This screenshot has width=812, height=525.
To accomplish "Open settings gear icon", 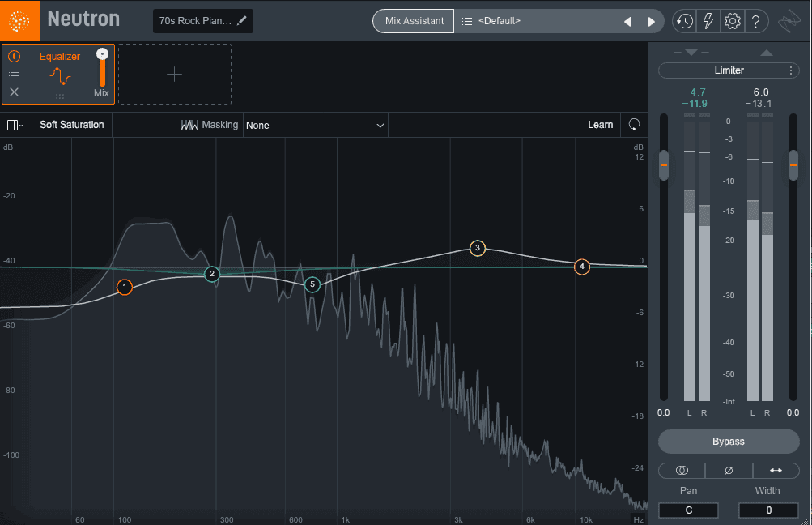I will pyautogui.click(x=732, y=21).
